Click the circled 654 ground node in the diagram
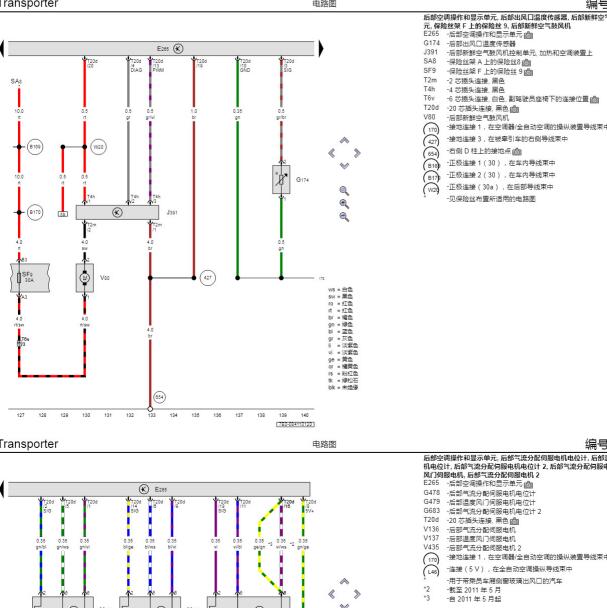607x608 pixels. pos(159,397)
